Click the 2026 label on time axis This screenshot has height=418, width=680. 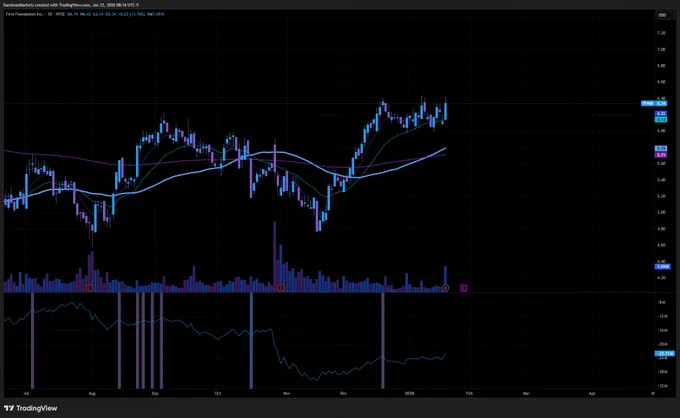pyautogui.click(x=409, y=394)
